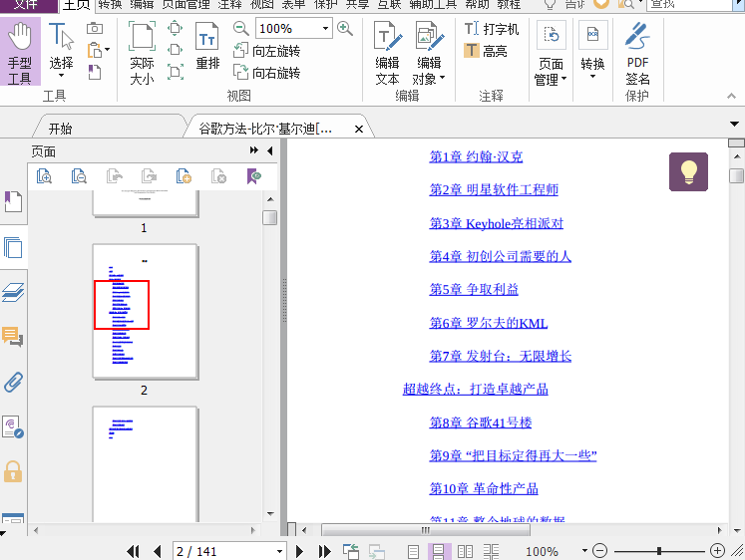Screen dimensions: 745x560
Task: Open link 第9章 "把目标定得再大一些"
Action: tap(514, 455)
